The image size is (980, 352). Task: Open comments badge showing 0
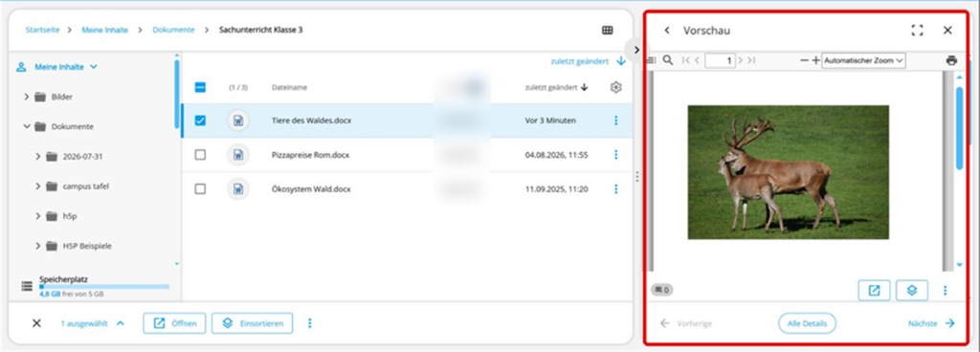(662, 290)
